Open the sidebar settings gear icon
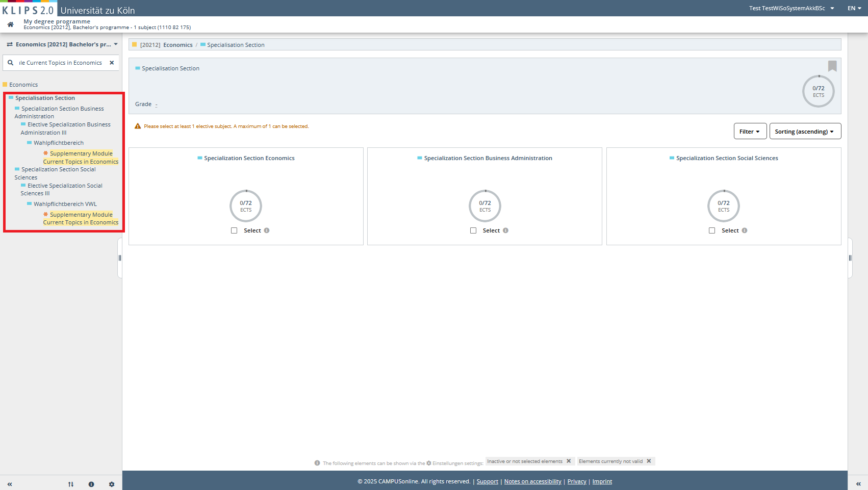Image resolution: width=868 pixels, height=490 pixels. pos(112,484)
